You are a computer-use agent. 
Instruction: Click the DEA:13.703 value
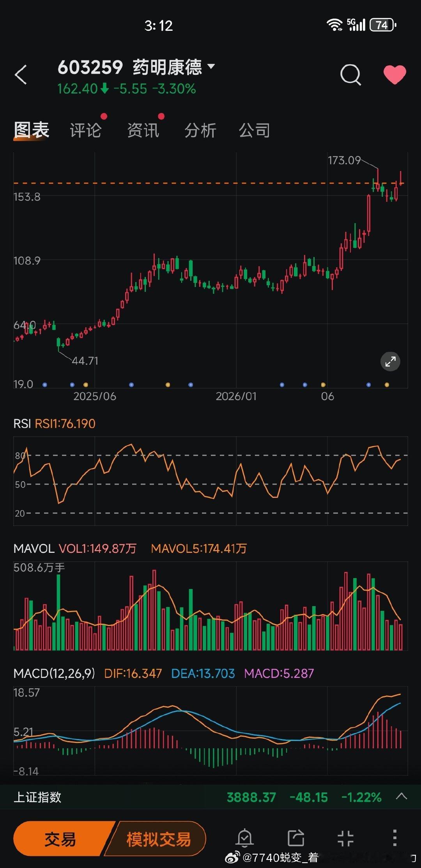[203, 673]
